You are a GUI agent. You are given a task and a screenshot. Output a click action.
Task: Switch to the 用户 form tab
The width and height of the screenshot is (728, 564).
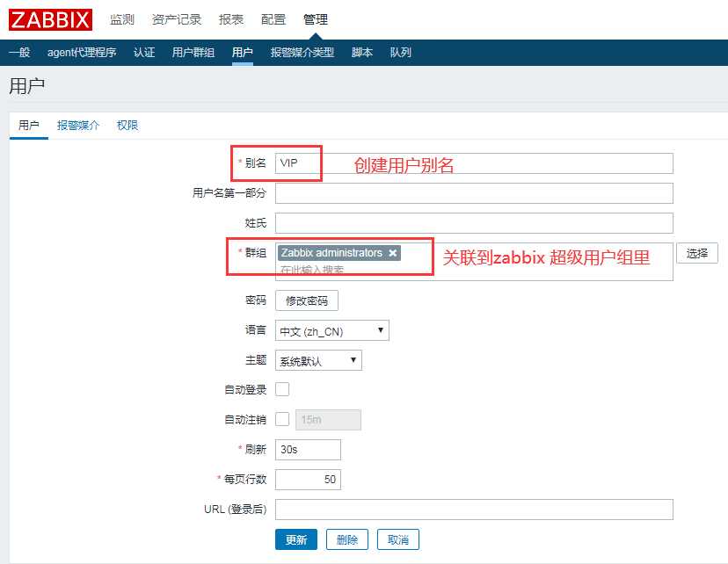click(29, 126)
